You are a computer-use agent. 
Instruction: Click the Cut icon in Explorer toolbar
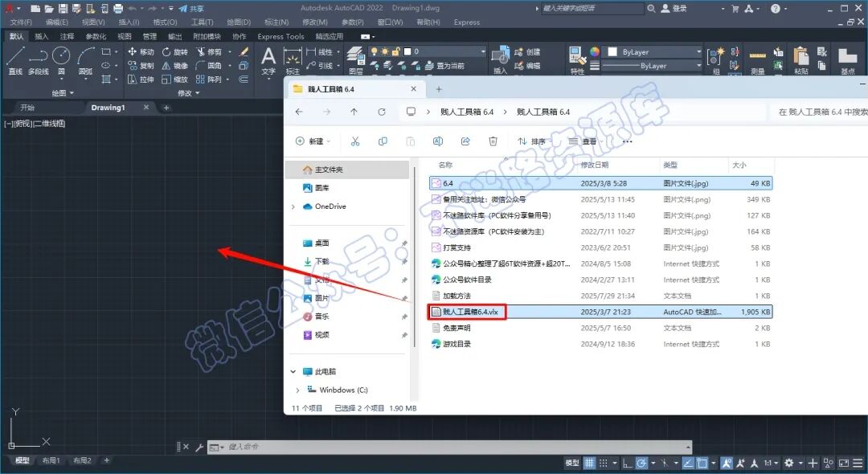(x=355, y=141)
